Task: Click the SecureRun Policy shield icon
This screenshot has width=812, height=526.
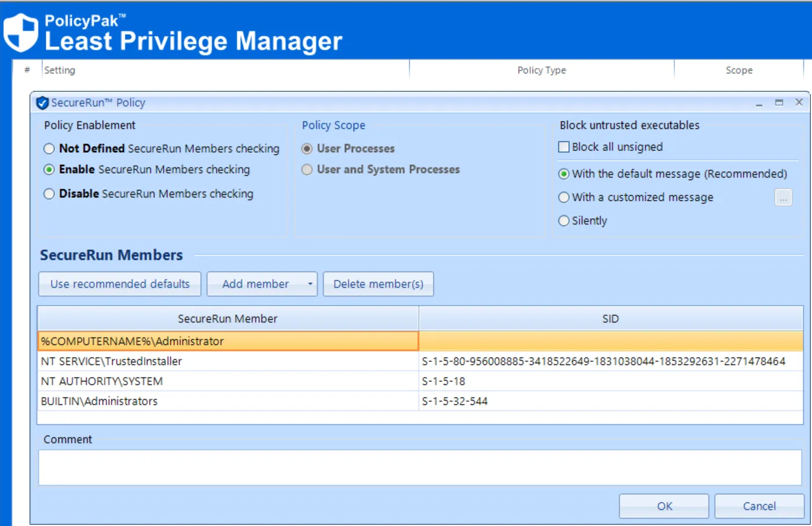Action: click(x=42, y=103)
